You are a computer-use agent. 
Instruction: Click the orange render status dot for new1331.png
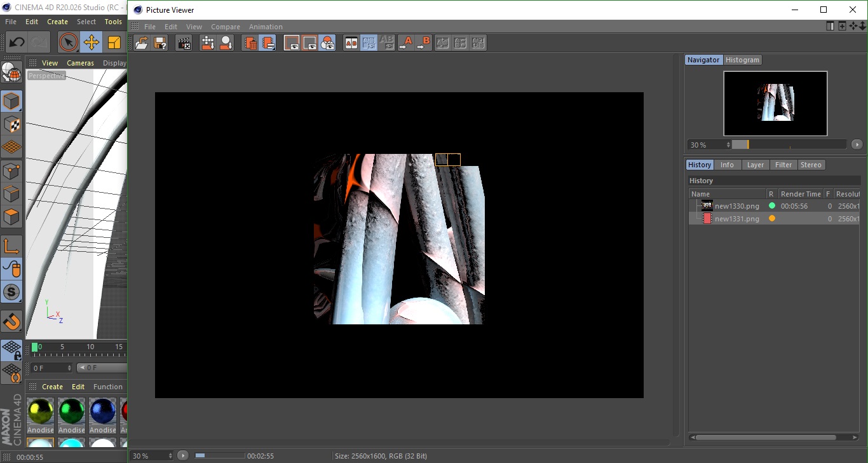[771, 218]
